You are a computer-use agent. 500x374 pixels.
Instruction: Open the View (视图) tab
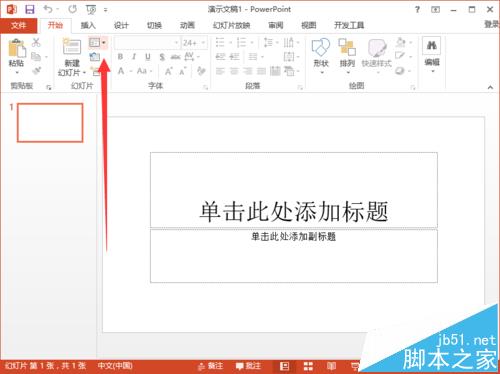(x=309, y=25)
